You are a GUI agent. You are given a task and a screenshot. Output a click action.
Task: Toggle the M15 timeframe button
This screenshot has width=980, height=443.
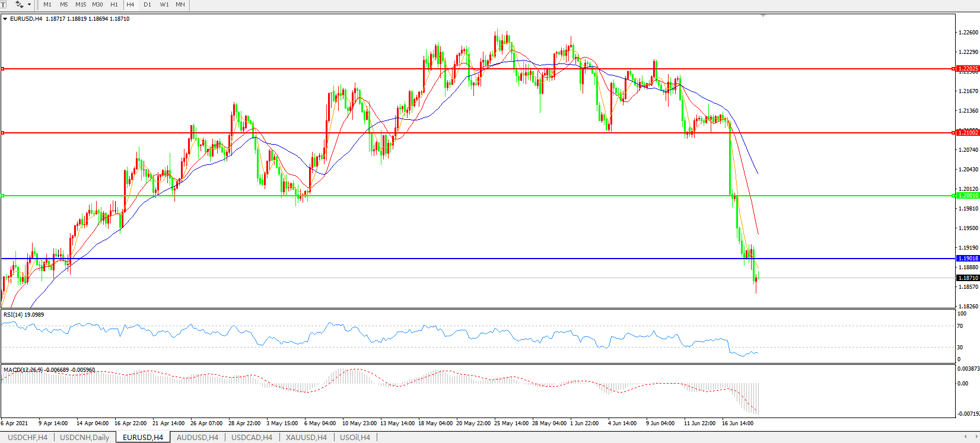coord(81,5)
